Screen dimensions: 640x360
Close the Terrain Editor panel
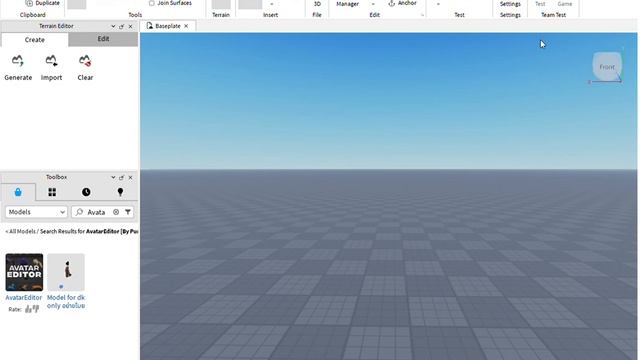coord(130,27)
